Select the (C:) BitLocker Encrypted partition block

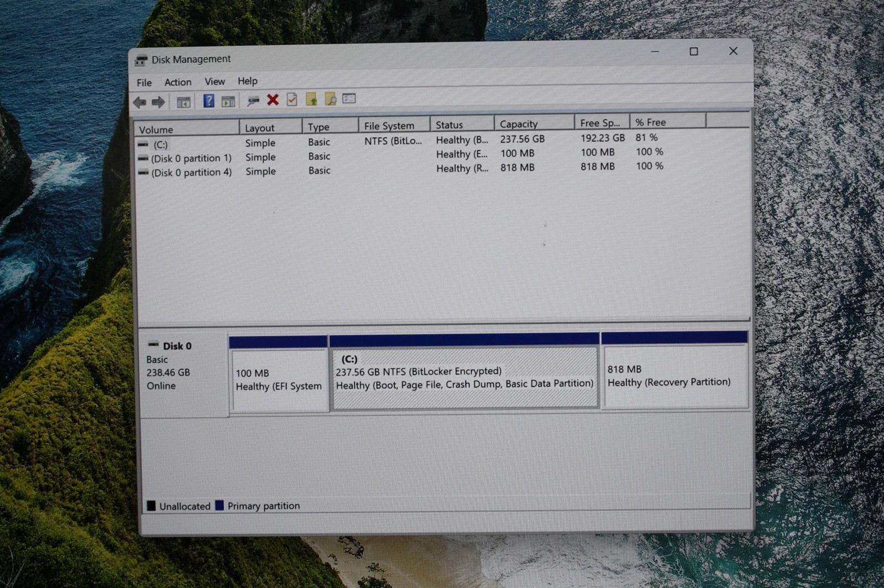tap(464, 371)
